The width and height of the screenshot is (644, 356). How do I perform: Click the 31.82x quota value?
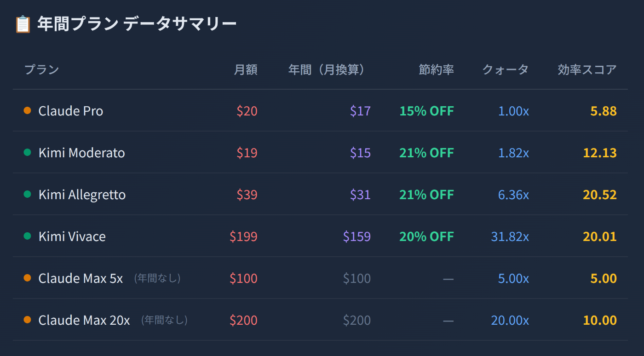click(x=510, y=236)
